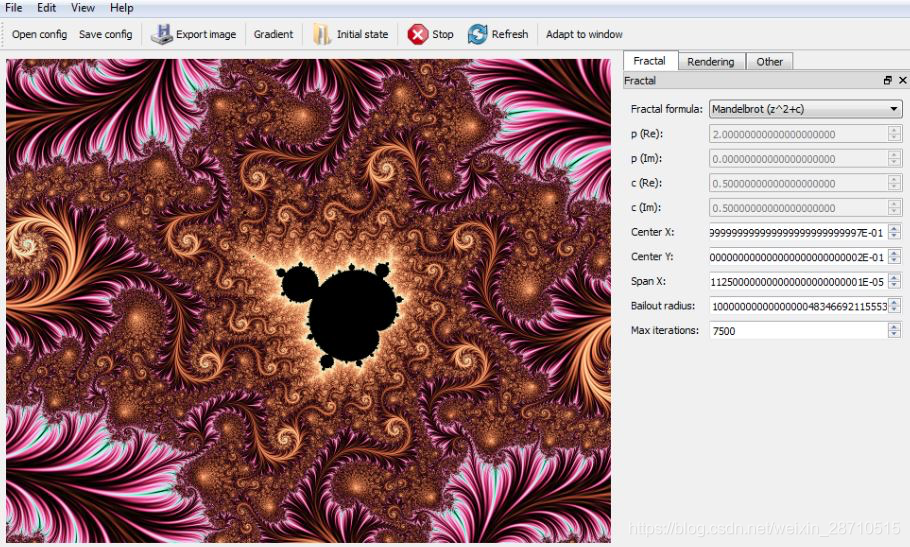Screen dimensions: 910x547
Task: Click the Span X stepper arrows
Action: coord(894,282)
